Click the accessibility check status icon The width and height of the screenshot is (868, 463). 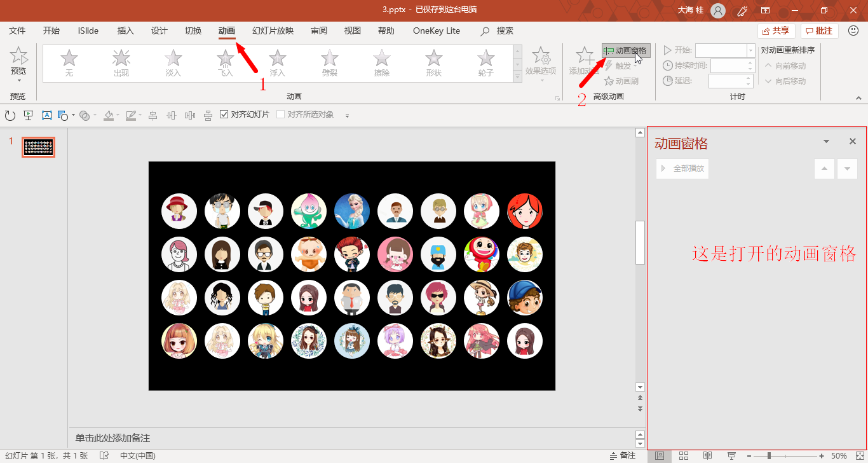(104, 455)
